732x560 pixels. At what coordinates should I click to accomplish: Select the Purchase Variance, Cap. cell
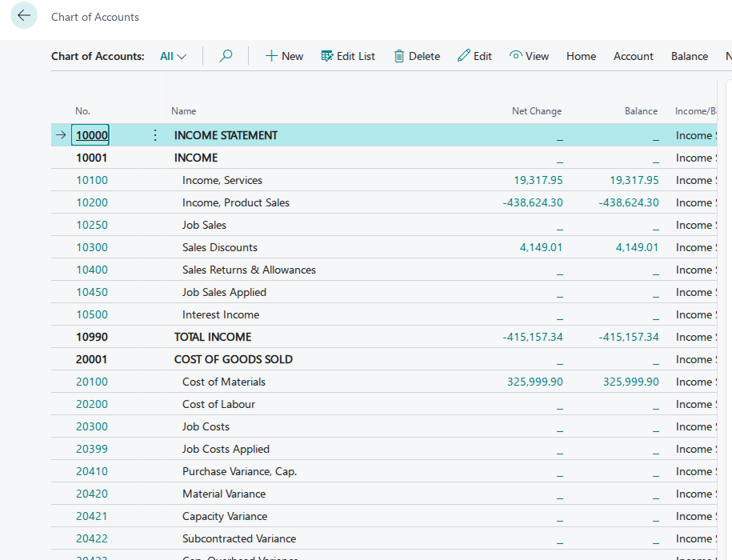pos(239,471)
